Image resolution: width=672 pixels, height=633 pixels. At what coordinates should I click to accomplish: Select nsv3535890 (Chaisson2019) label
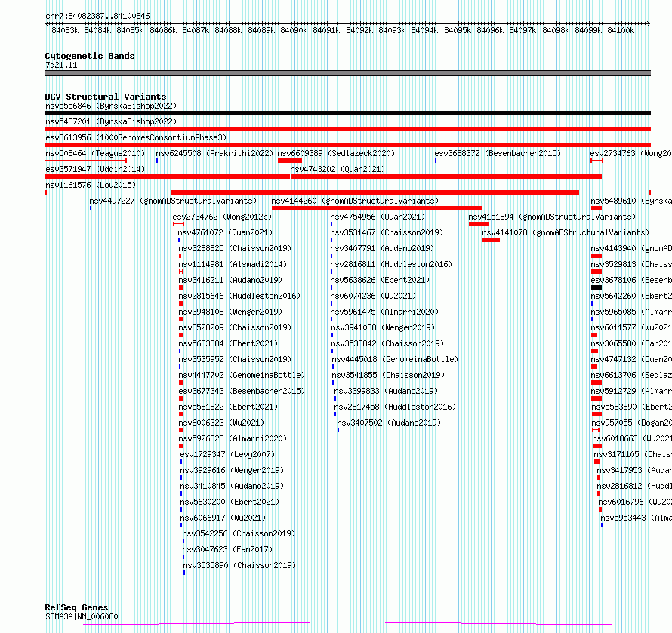click(239, 565)
